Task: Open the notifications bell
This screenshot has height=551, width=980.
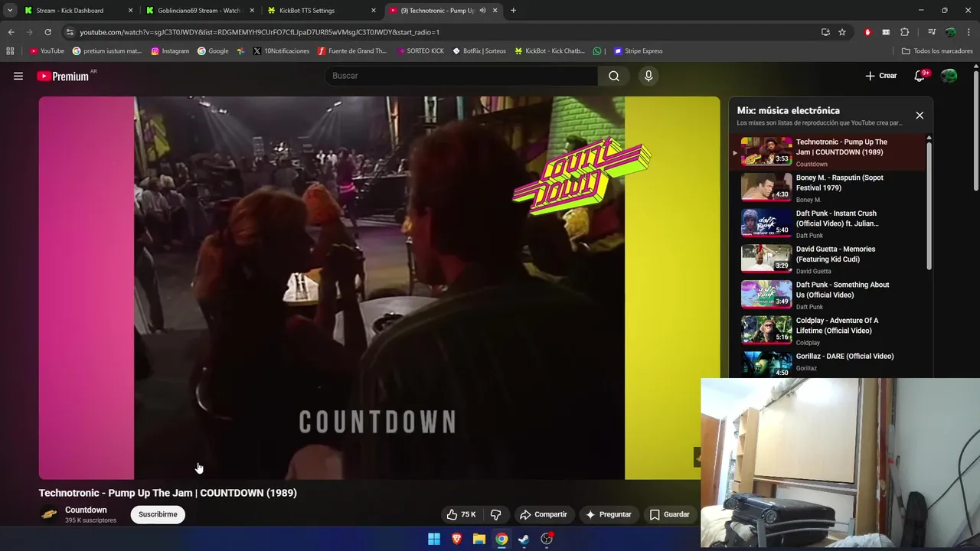Action: 920,76
